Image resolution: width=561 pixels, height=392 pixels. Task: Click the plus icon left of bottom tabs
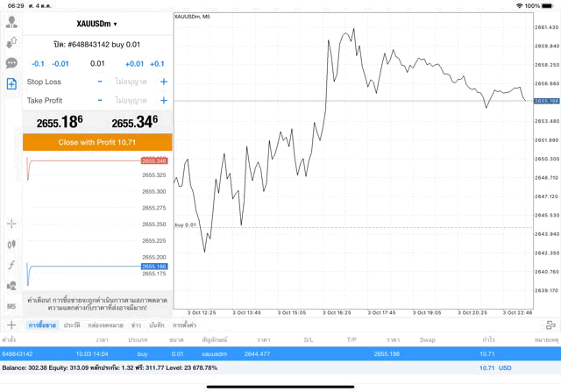(11, 324)
